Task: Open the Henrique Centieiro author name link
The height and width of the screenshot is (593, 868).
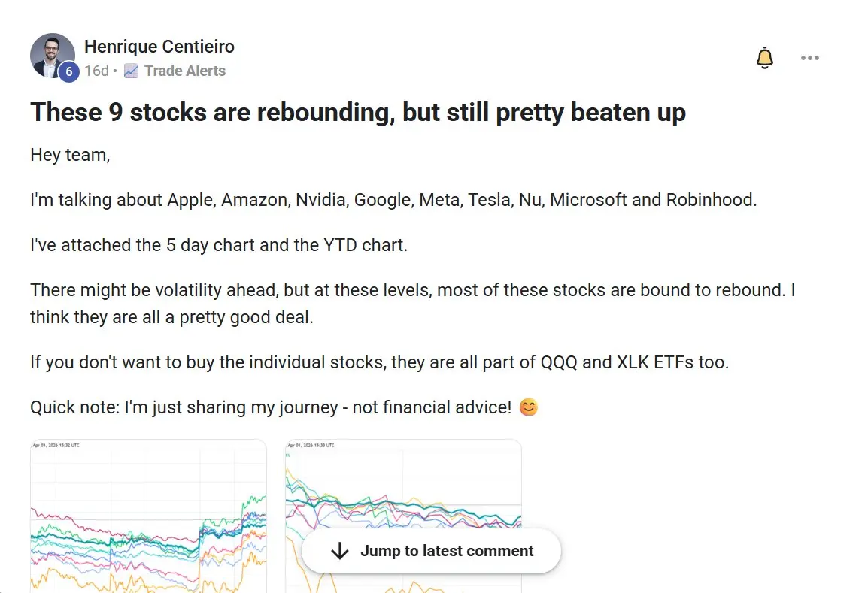Action: [x=159, y=47]
